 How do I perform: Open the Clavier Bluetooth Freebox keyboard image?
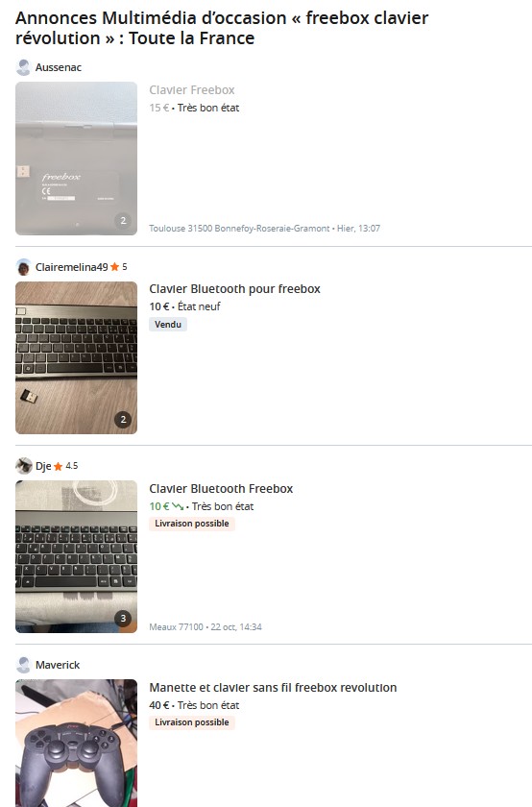(76, 556)
